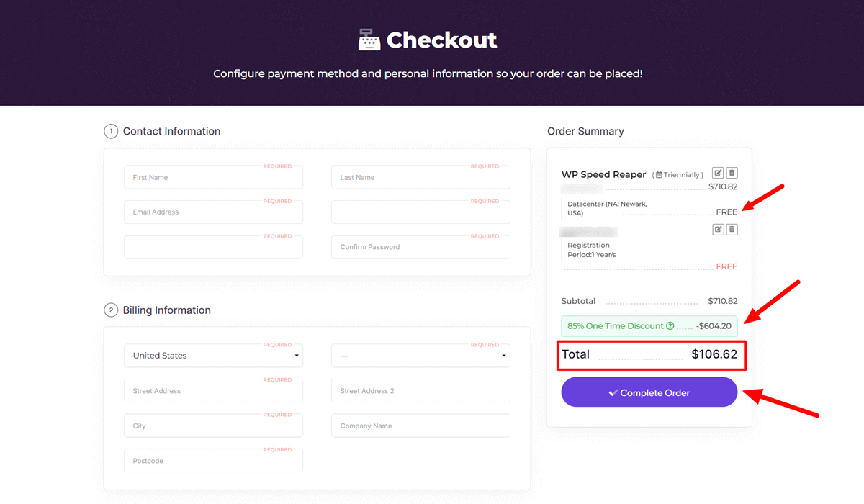This screenshot has width=864, height=504.
Task: Select the Email Address input
Action: click(213, 212)
